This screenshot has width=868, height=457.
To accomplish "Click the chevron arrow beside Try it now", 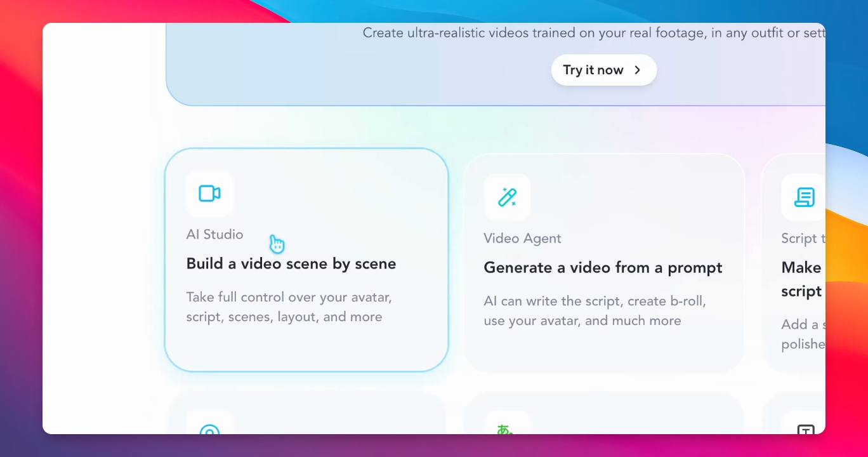I will point(638,70).
